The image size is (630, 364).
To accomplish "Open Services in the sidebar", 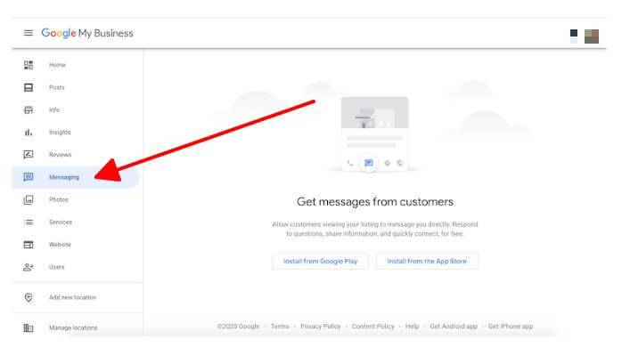I will [61, 222].
